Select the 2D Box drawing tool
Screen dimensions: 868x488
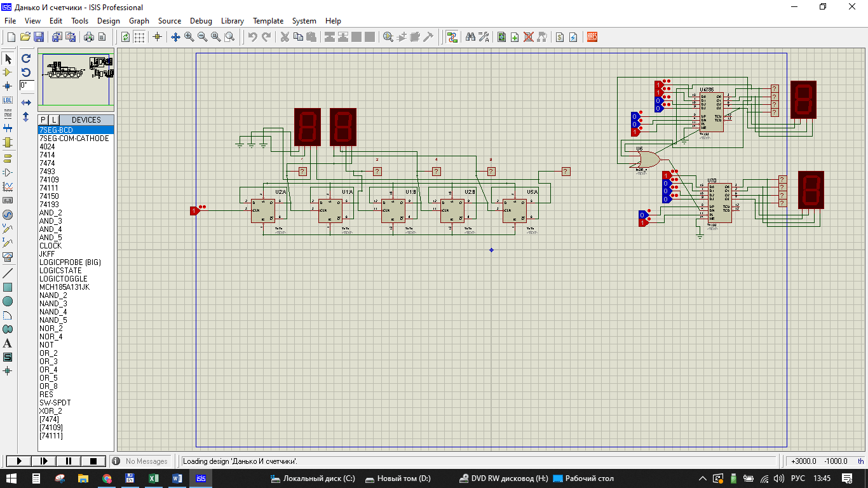click(x=8, y=287)
